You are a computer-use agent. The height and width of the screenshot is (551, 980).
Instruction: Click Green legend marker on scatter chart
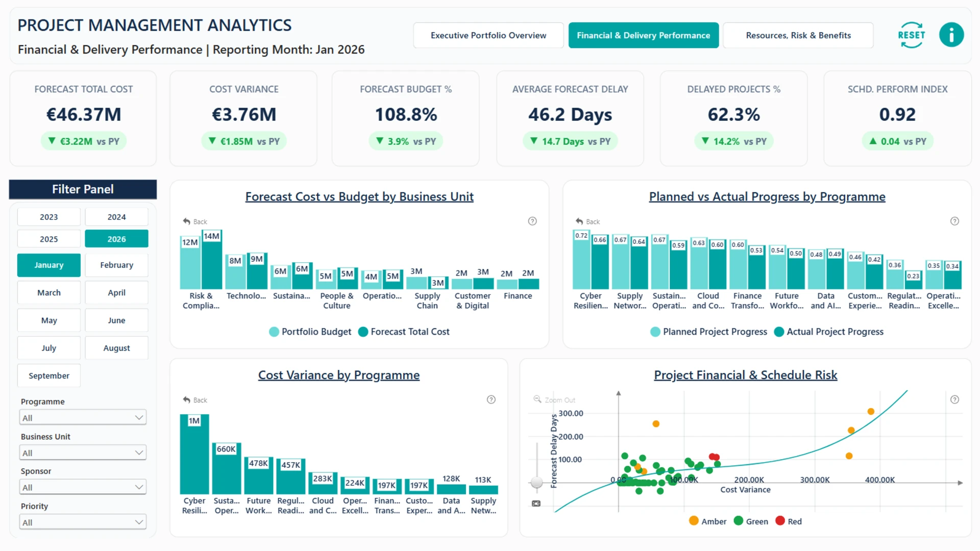pos(738,521)
